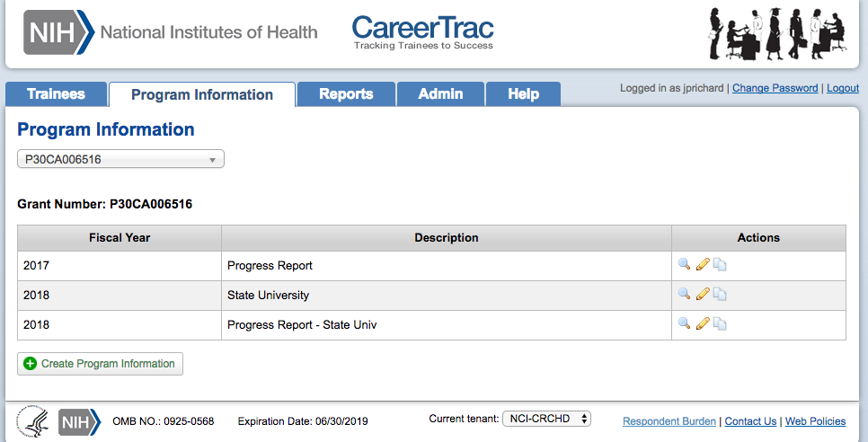Go to the Admin tab
This screenshot has height=442, width=868.
[440, 94]
